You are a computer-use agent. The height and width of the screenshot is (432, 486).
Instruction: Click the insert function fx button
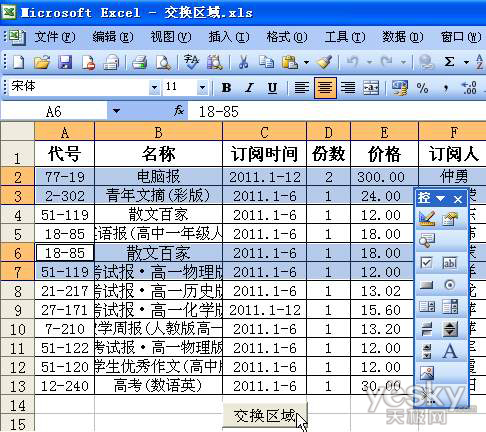click(x=179, y=111)
